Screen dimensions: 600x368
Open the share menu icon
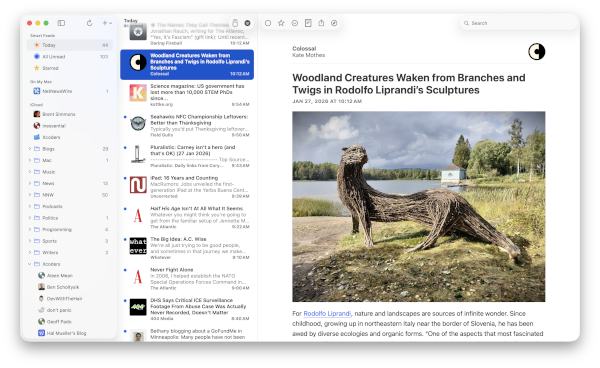click(321, 23)
